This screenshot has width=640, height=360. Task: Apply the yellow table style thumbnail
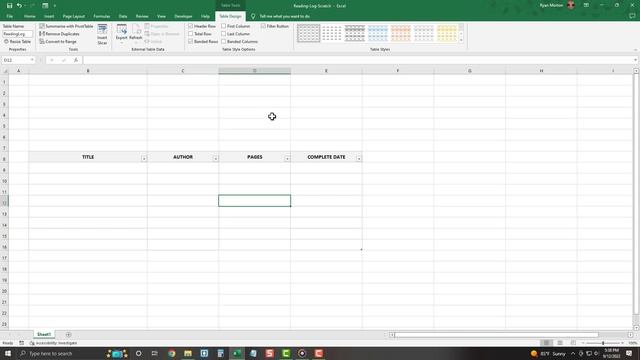pos(447,33)
